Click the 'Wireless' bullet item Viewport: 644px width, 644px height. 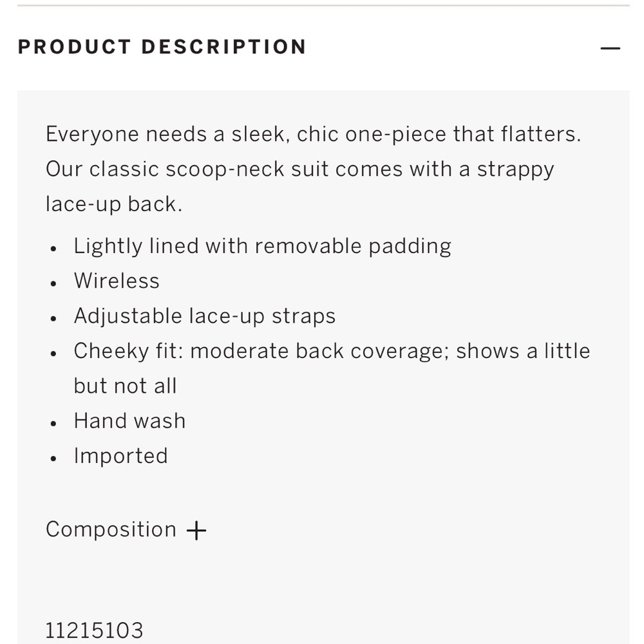tap(117, 281)
